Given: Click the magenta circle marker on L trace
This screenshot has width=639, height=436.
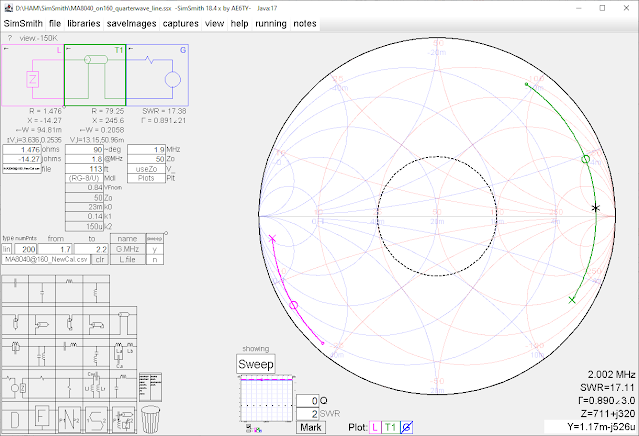Looking at the screenshot, I should coord(293,305).
